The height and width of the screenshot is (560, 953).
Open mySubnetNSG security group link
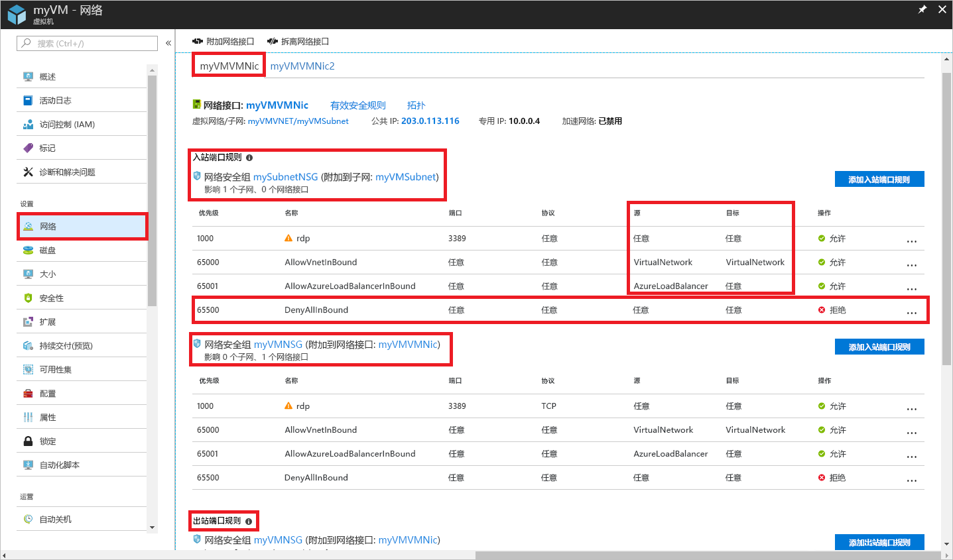point(286,177)
